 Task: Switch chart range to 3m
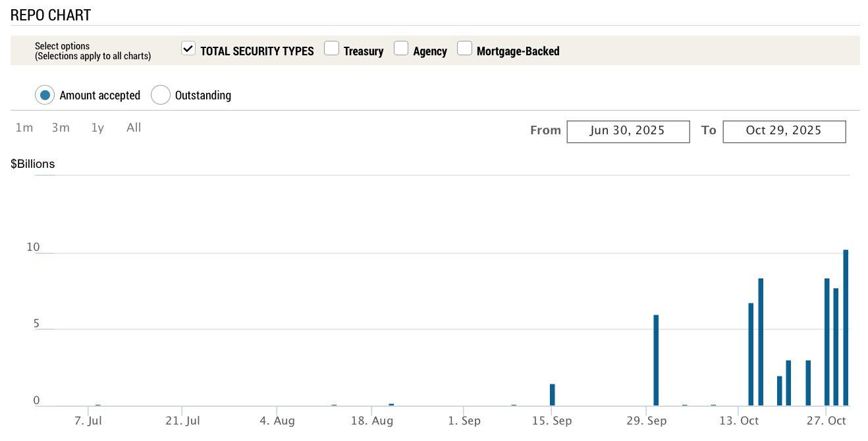(60, 128)
